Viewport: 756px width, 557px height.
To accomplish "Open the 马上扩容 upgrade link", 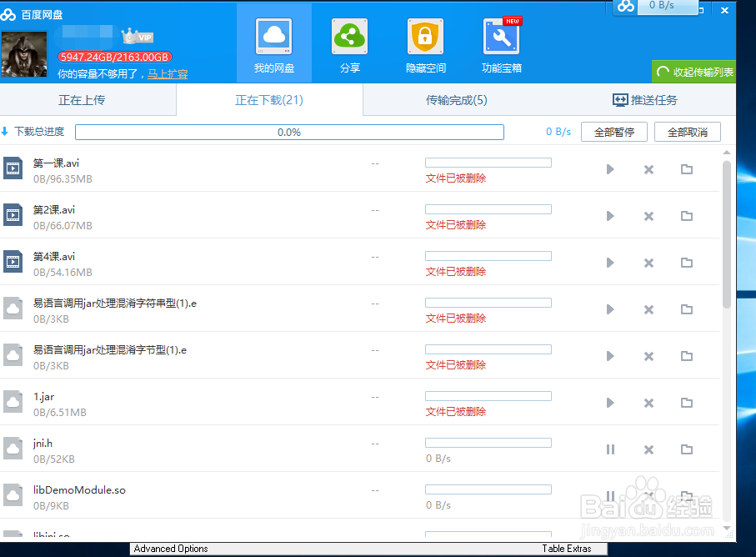I will [167, 73].
